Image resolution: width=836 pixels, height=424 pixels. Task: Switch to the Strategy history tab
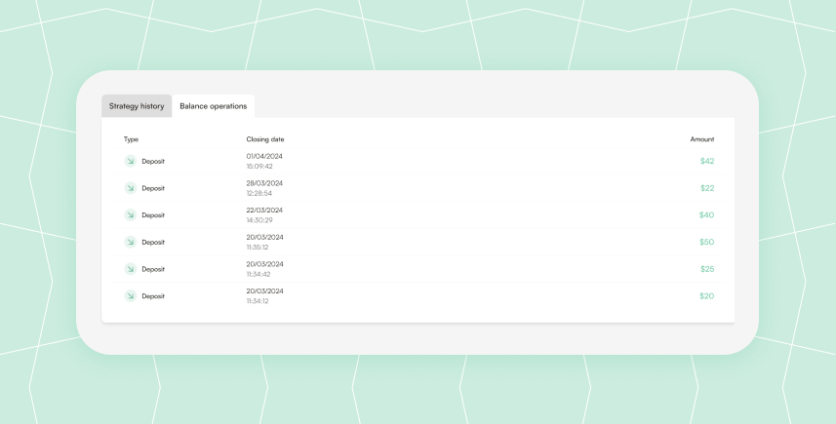(137, 106)
